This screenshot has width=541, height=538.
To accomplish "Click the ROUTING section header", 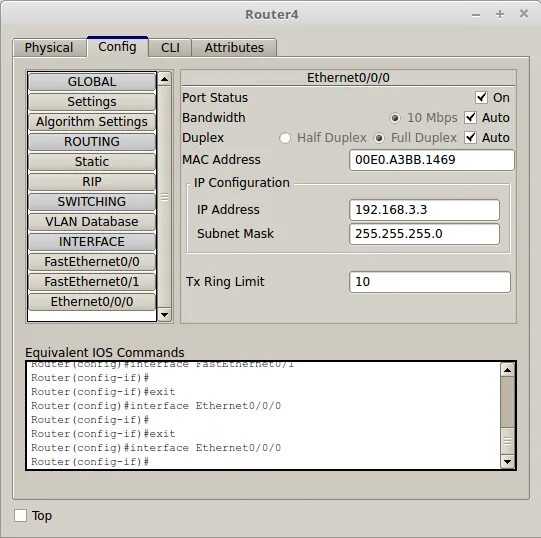I will point(92,142).
